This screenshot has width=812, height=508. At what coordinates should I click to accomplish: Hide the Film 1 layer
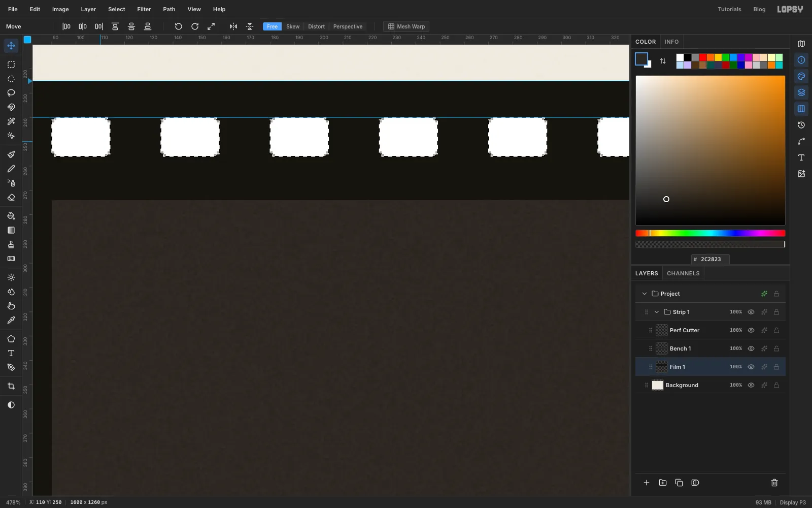coord(751,367)
